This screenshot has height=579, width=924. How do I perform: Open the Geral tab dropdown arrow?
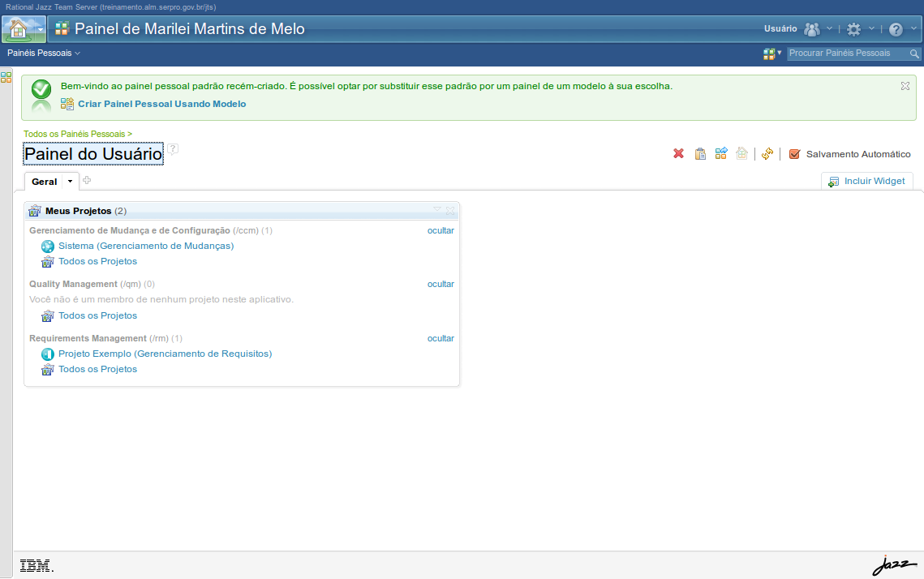[70, 182]
